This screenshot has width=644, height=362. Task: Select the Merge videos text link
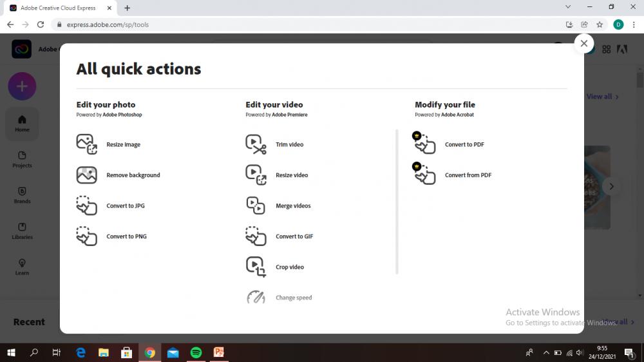(293, 205)
